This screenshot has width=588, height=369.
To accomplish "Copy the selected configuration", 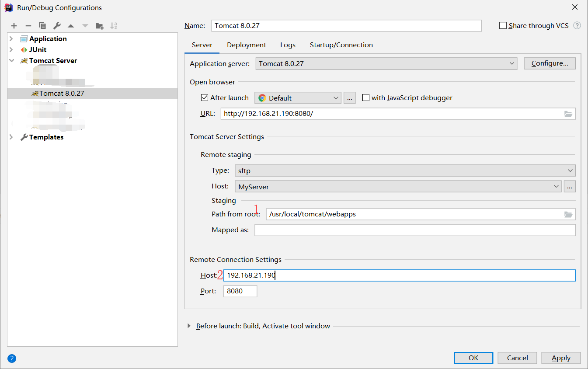I will (42, 26).
